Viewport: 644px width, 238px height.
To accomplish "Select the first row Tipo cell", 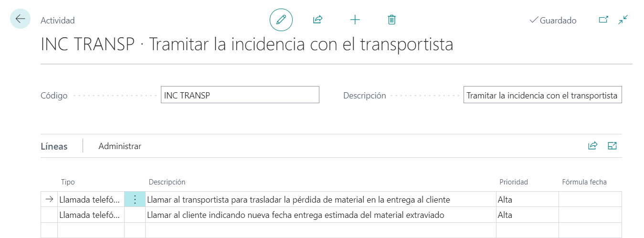I will (x=90, y=200).
